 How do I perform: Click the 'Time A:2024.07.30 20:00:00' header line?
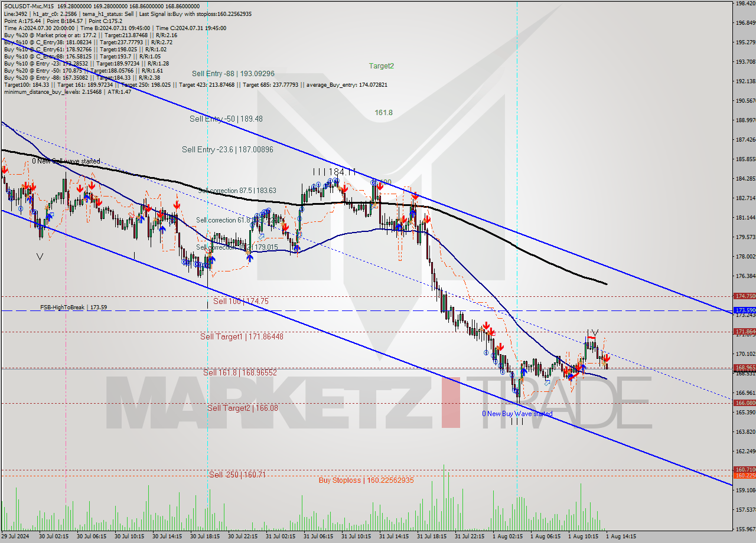tap(115, 27)
